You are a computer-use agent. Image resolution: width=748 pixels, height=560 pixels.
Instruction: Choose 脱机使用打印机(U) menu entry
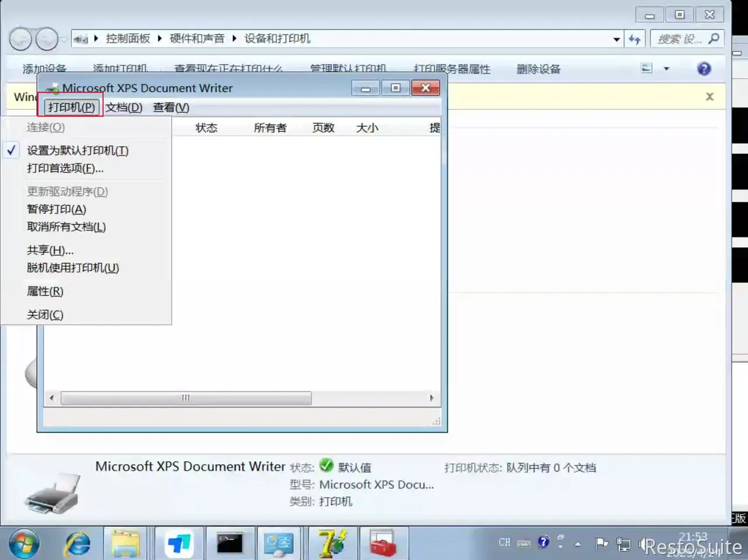coord(73,268)
